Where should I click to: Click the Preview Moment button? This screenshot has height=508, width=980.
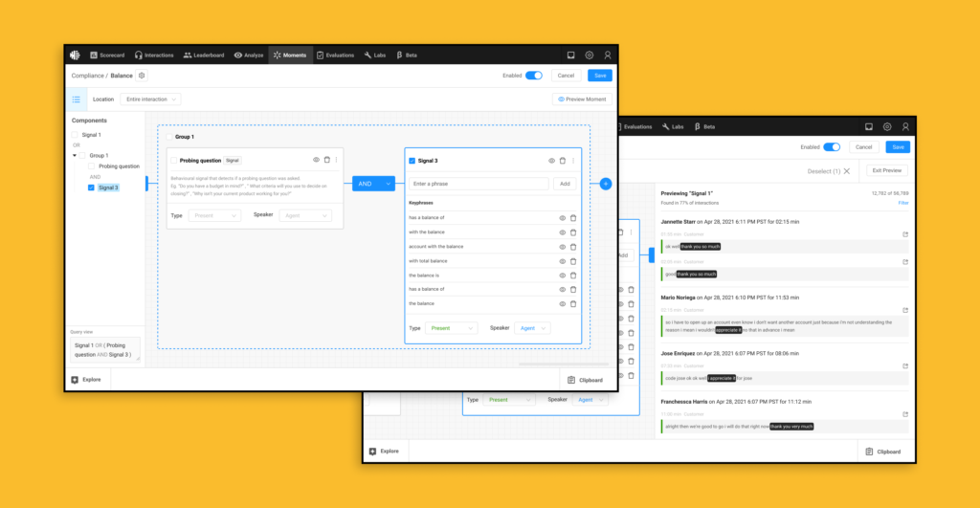click(x=582, y=99)
